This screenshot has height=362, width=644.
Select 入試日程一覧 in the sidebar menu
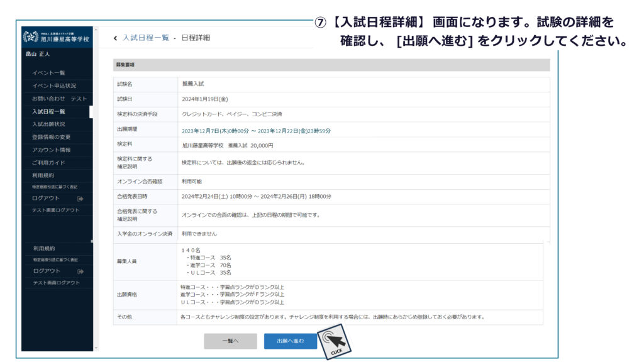[48, 111]
